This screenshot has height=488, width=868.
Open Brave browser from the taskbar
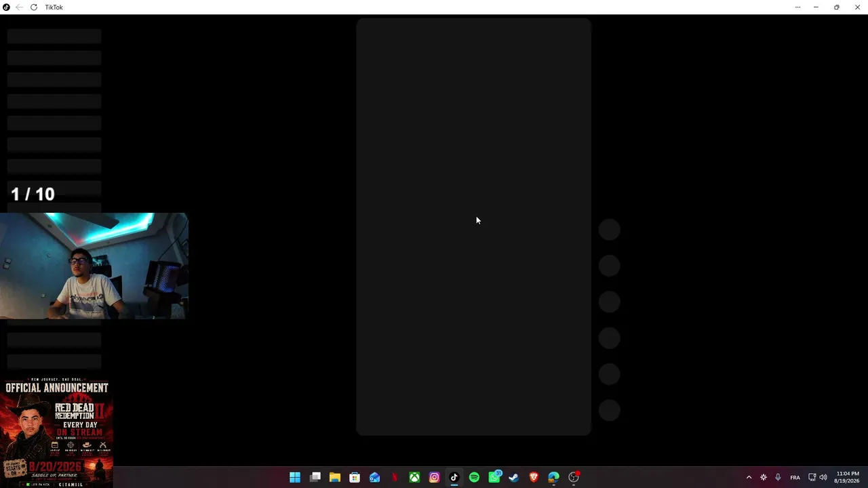click(534, 477)
